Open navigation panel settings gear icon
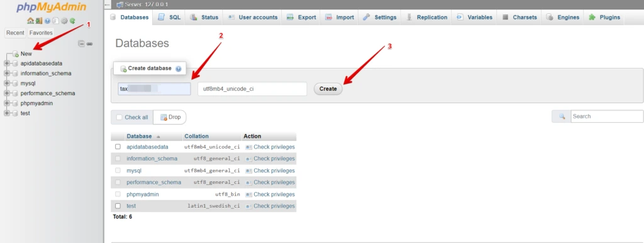This screenshot has width=644, height=243. tap(64, 21)
